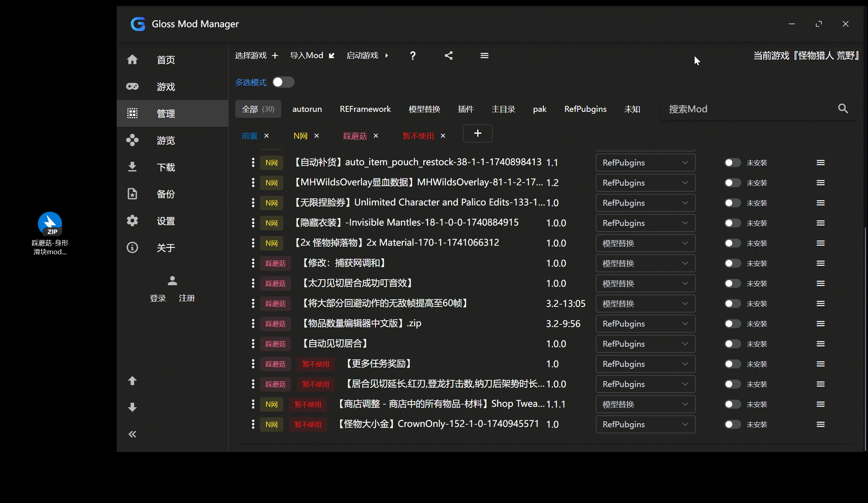Open the 游览 browse icon in sidebar
868x503 pixels.
click(x=132, y=140)
